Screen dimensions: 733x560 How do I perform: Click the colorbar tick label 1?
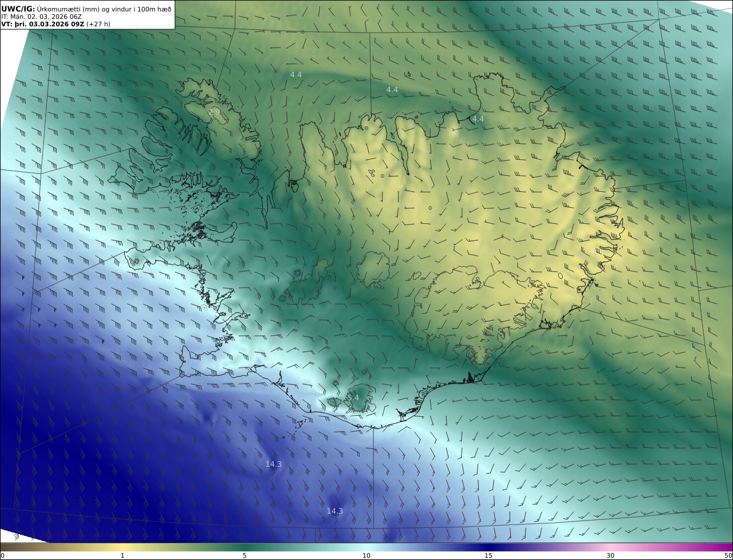pyautogui.click(x=122, y=555)
